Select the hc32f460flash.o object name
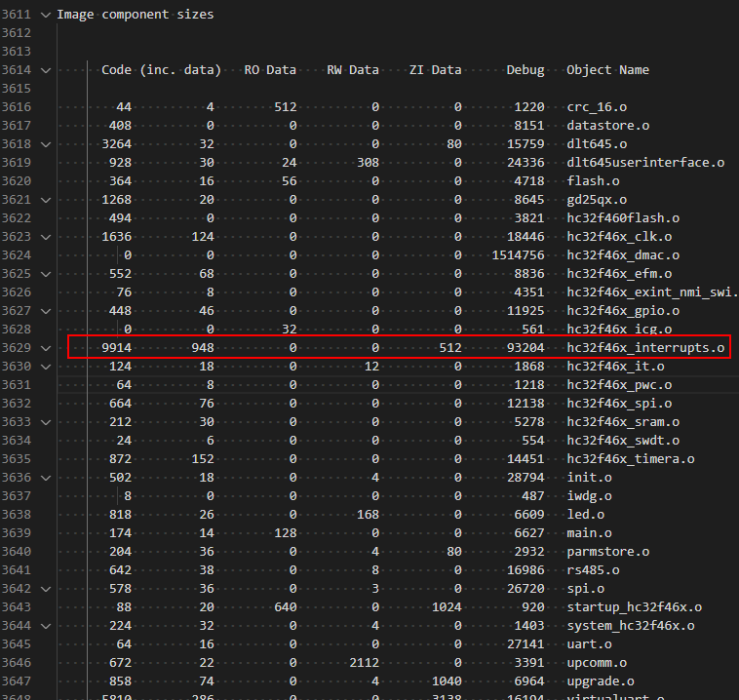The height and width of the screenshot is (700, 739). 623,217
